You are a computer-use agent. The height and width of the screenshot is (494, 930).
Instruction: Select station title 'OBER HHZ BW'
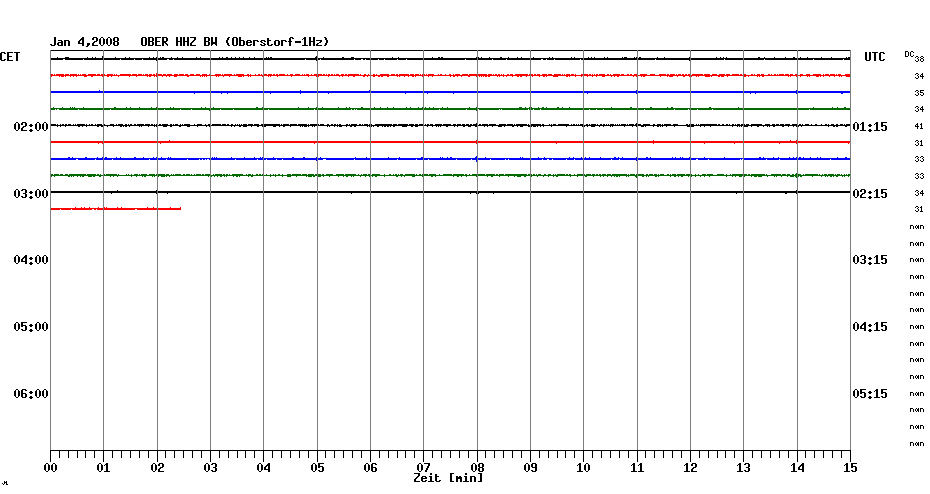pyautogui.click(x=179, y=42)
